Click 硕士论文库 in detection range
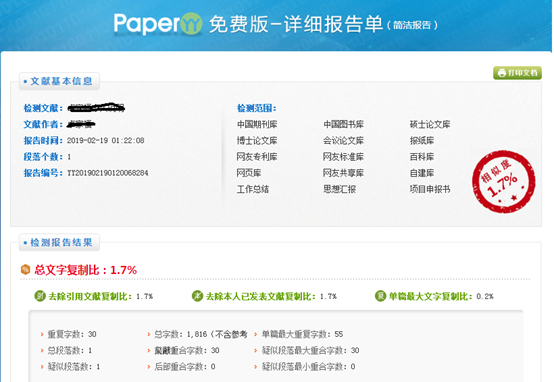This screenshot has height=382, width=554. [430, 124]
